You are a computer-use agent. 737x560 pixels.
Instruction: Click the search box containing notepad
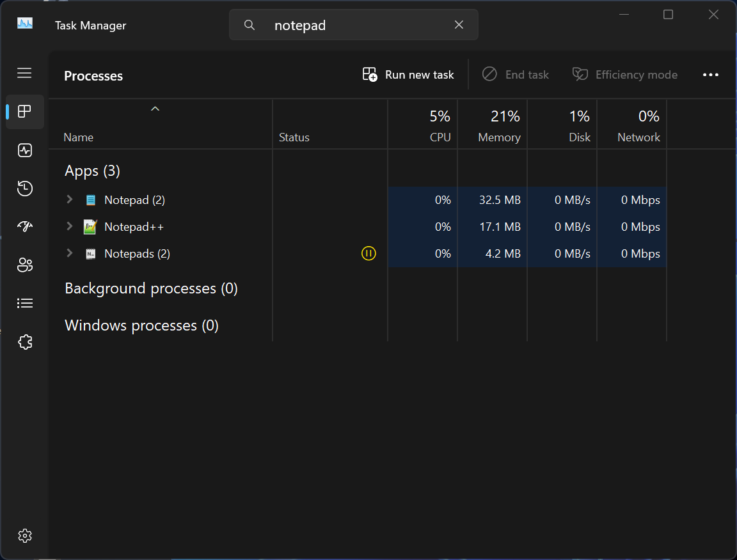[353, 25]
